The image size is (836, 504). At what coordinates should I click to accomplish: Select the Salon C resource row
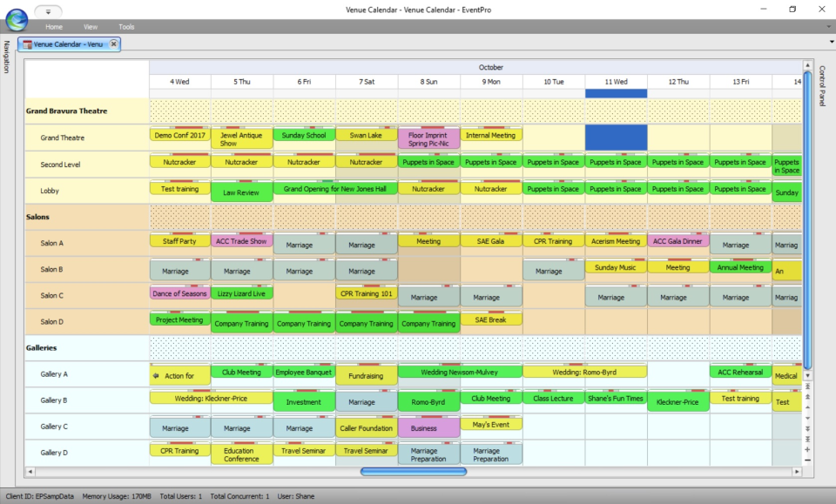[87, 295]
